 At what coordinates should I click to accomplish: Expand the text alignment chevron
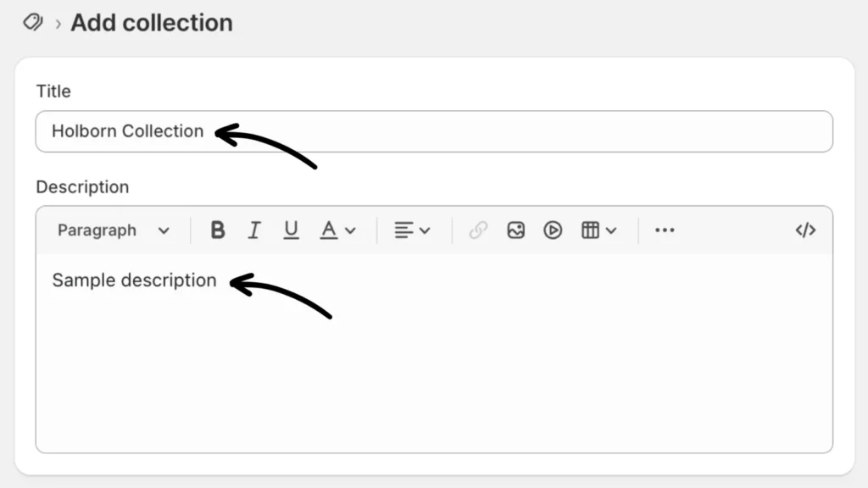425,230
